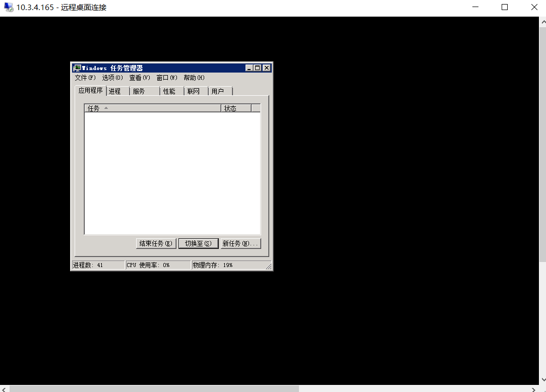This screenshot has width=546, height=392.
Task: Open the 文件(F) menu
Action: (85, 78)
